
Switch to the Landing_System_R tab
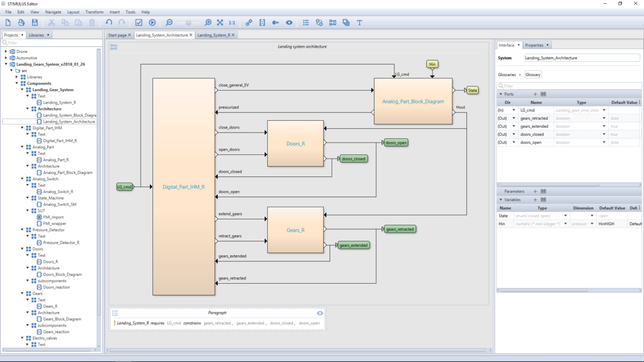(214, 35)
